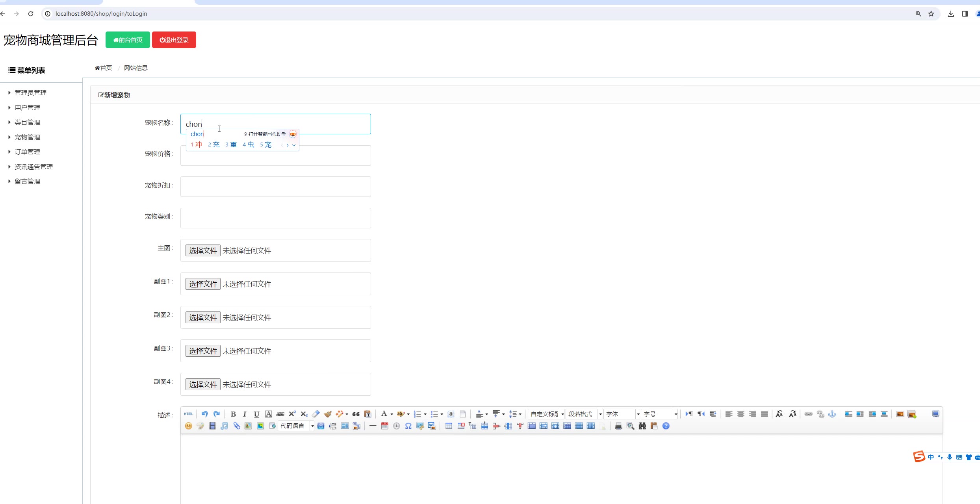Upload a single image in the editor
The image size is (980, 504).
pos(900,414)
